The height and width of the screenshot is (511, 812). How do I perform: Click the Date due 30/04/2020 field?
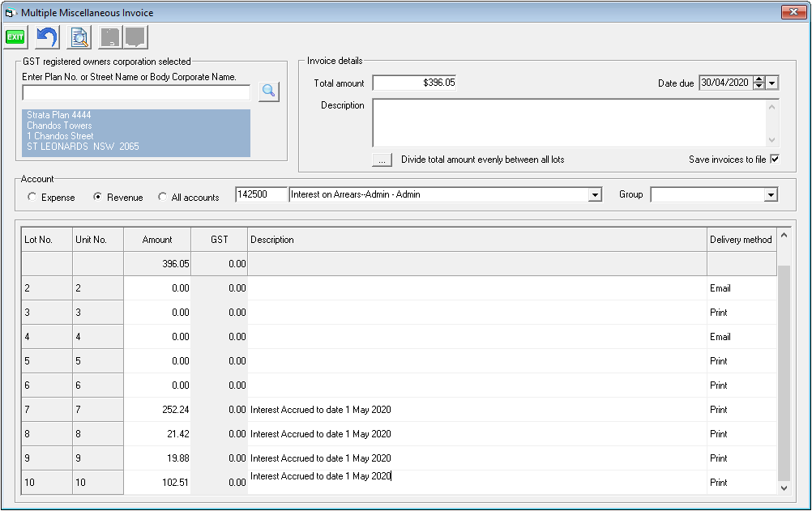click(726, 83)
